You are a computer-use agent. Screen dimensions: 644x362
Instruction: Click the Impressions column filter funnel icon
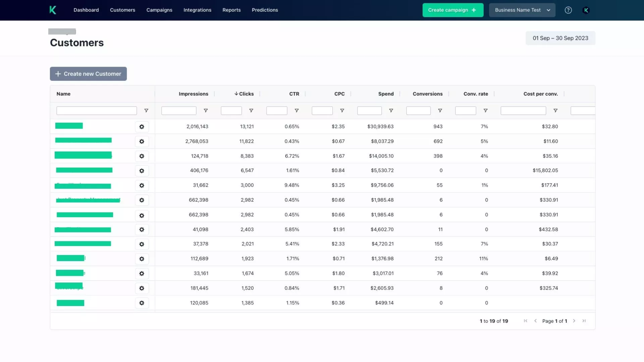point(206,111)
